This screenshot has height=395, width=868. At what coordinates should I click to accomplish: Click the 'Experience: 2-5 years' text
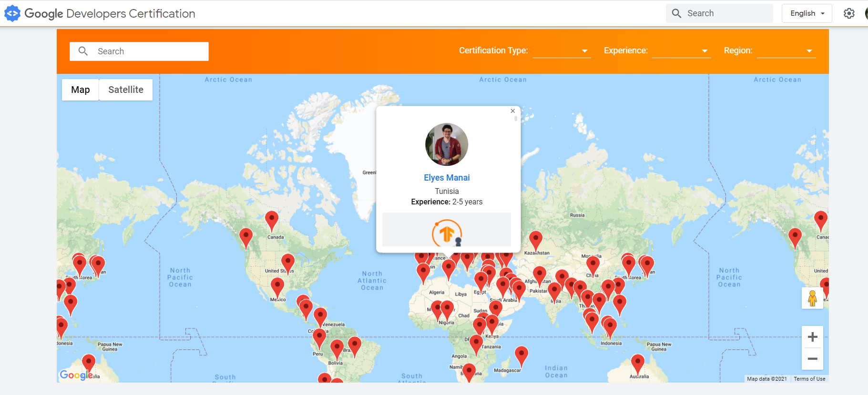point(447,202)
